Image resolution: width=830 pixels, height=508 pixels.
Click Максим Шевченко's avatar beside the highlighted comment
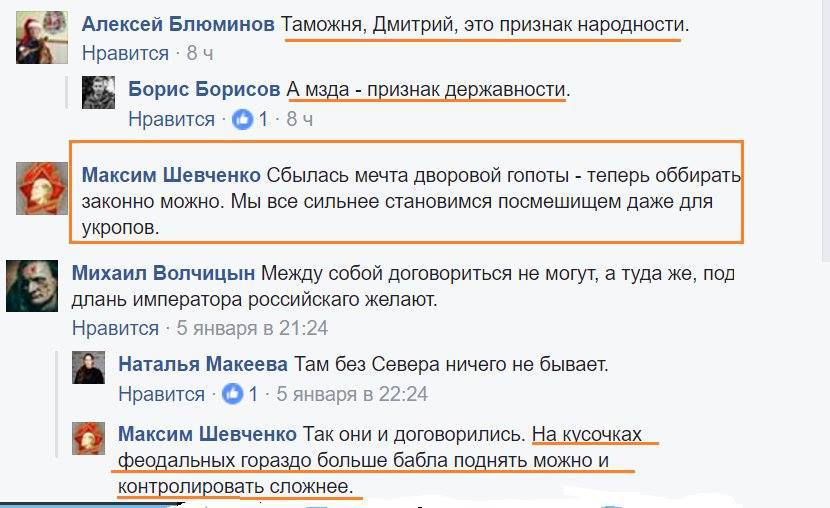point(43,186)
